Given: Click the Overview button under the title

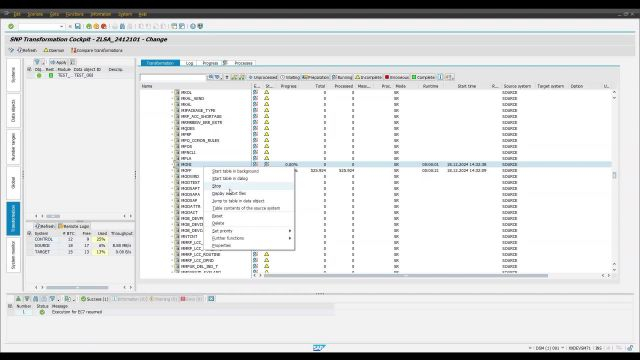Looking at the screenshot, I should pos(54,50).
